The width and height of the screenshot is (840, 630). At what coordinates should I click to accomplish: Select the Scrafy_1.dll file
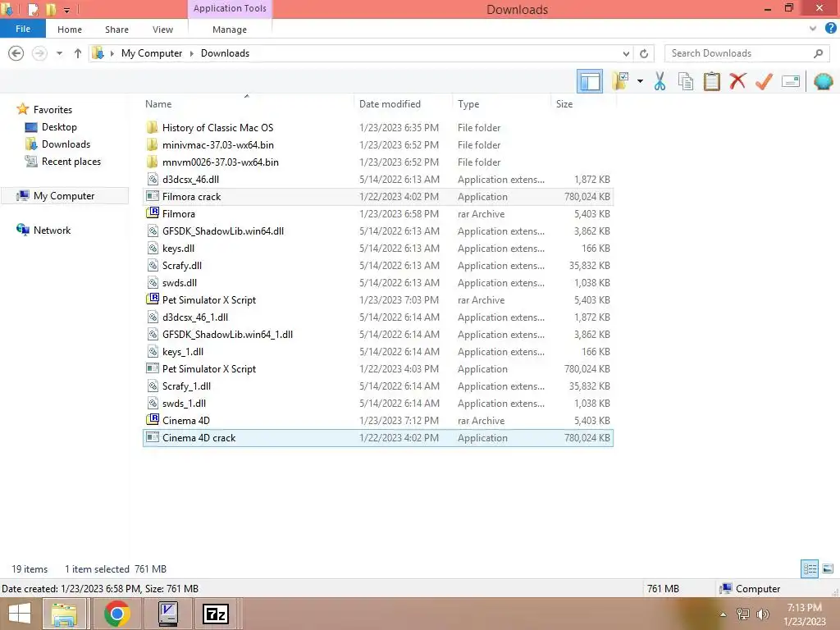[377, 386]
